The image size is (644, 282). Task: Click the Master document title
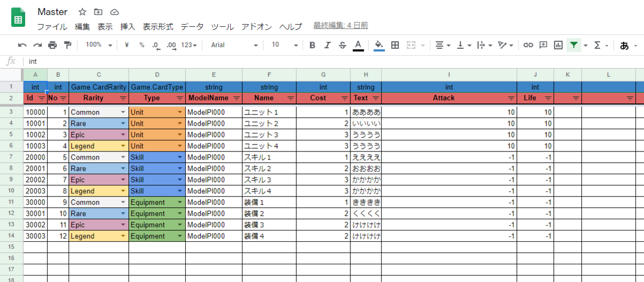(x=53, y=12)
